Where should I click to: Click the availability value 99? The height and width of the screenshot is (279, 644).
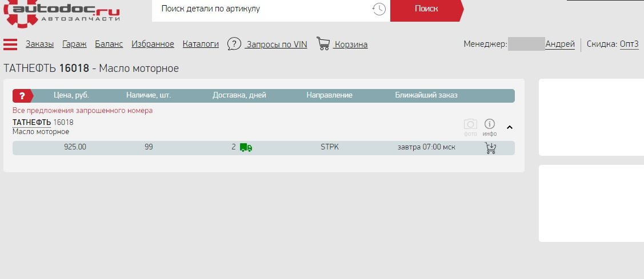149,147
